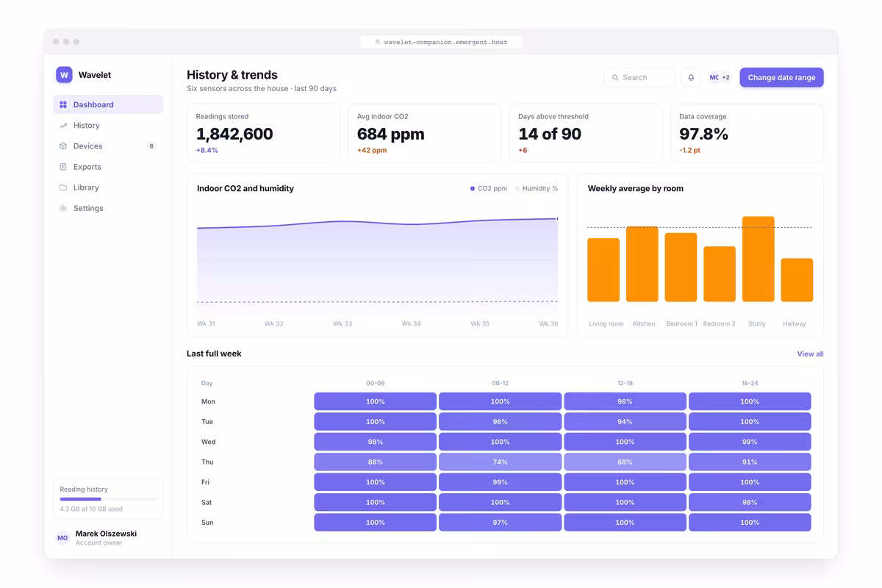Click the Thu 06-12 cell showing 74%
Viewport: 882px width, 588px height.
click(500, 462)
